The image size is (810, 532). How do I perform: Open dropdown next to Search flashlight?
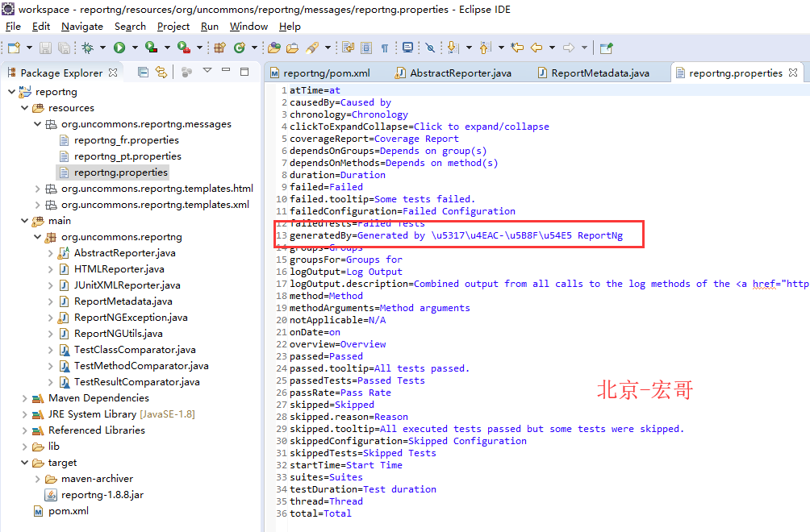tap(328, 48)
